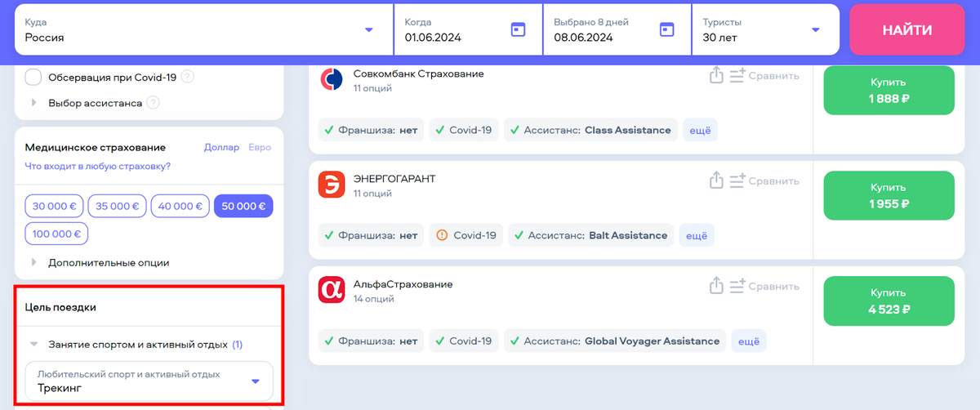
Task: Click the ЭНЕРГОГАРАНТ logo
Action: tap(332, 185)
